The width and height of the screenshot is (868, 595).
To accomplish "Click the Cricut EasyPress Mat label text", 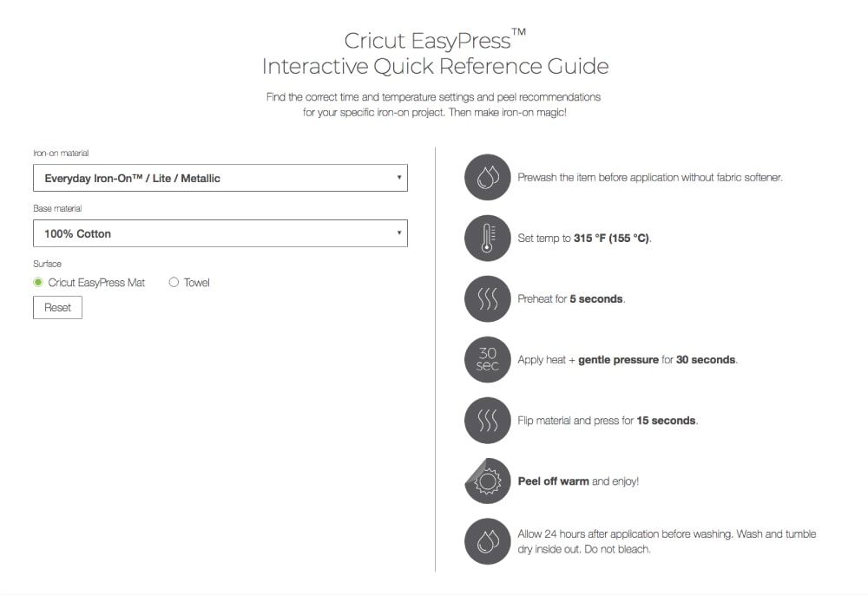I will pos(96,283).
